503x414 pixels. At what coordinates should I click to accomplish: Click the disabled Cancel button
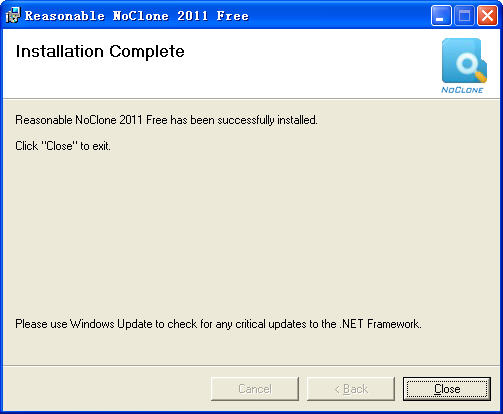pos(255,389)
